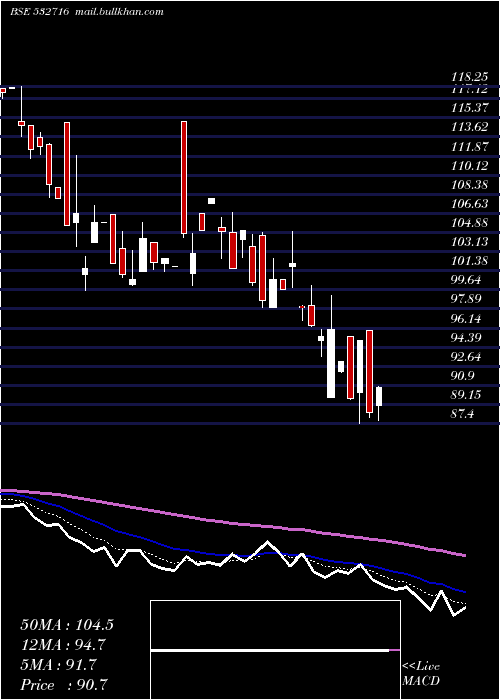Select the 90.9 price axis label
The image size is (500, 700).
[463, 375]
